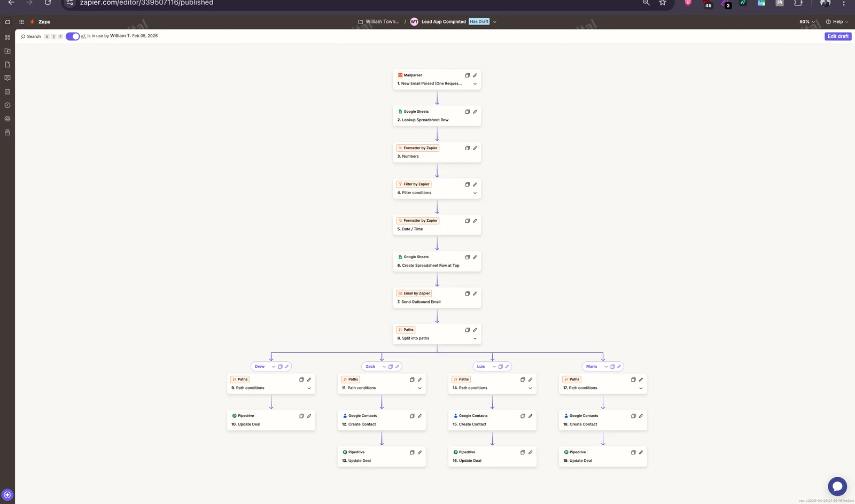
Task: Copy step 5 Date / Time
Action: (x=468, y=221)
